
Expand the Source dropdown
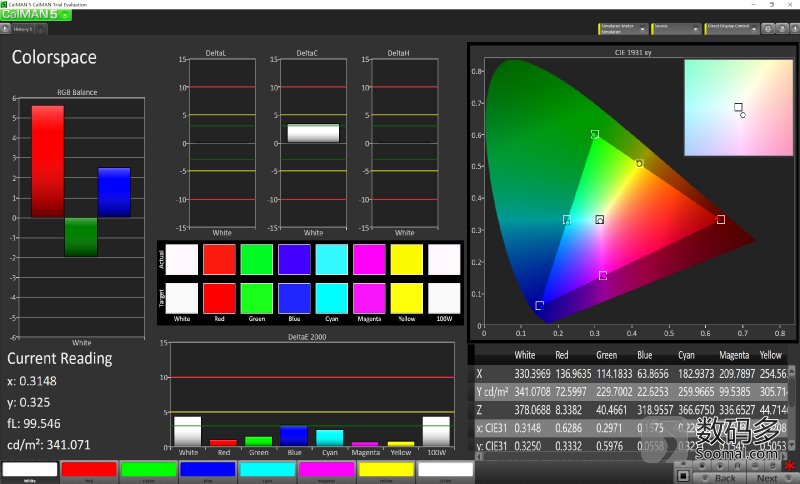[675, 29]
